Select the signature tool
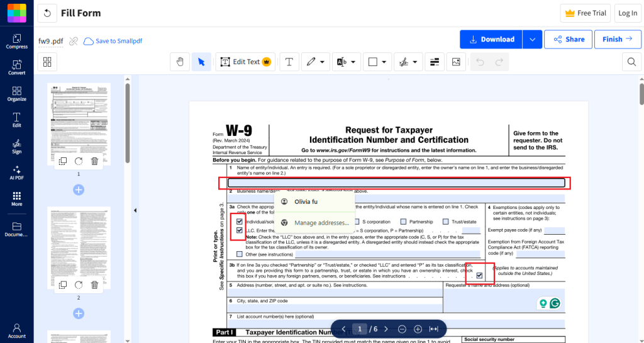This screenshot has height=343, width=644. click(x=404, y=62)
